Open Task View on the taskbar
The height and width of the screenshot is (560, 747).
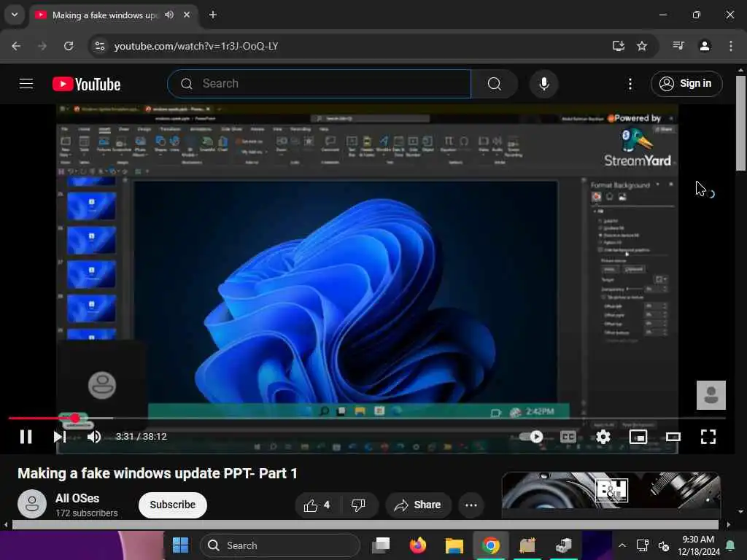(381, 545)
